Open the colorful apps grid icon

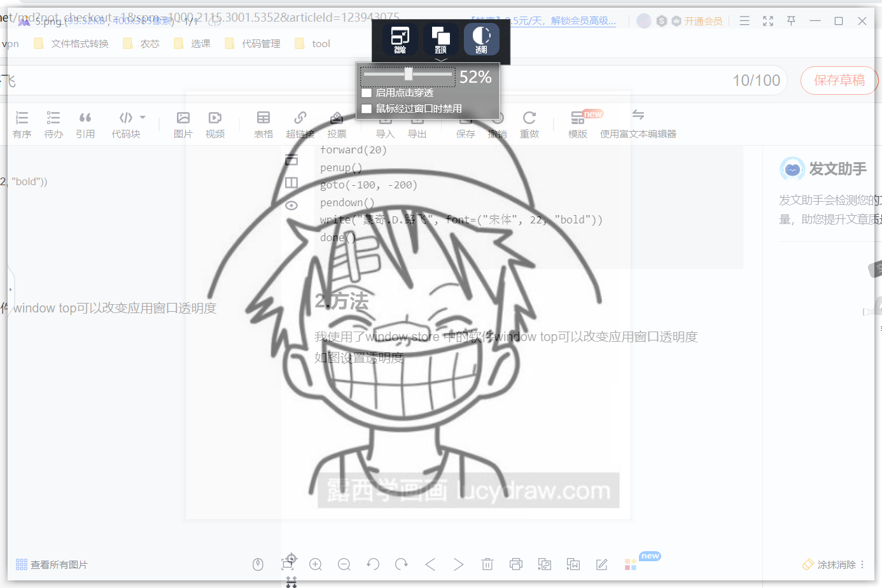(x=631, y=564)
